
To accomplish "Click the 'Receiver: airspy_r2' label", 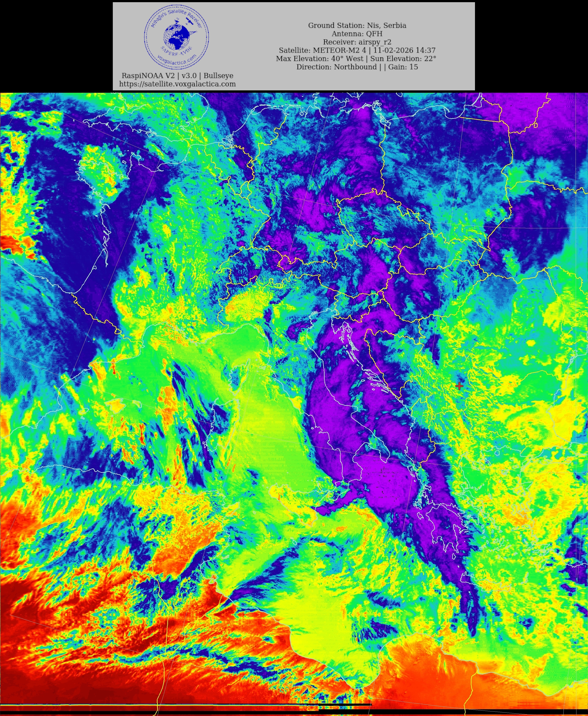I will pos(357,42).
